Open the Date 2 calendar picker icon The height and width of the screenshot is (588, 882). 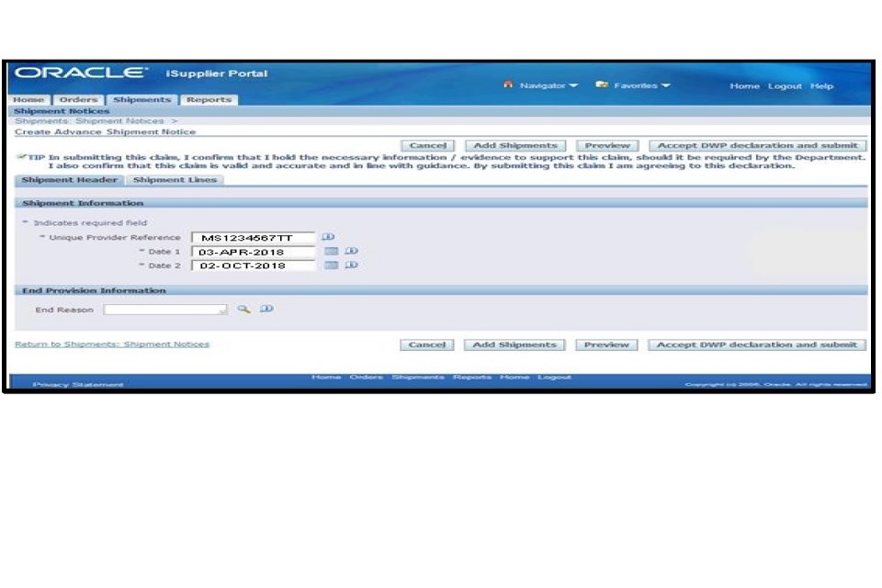coord(332,266)
